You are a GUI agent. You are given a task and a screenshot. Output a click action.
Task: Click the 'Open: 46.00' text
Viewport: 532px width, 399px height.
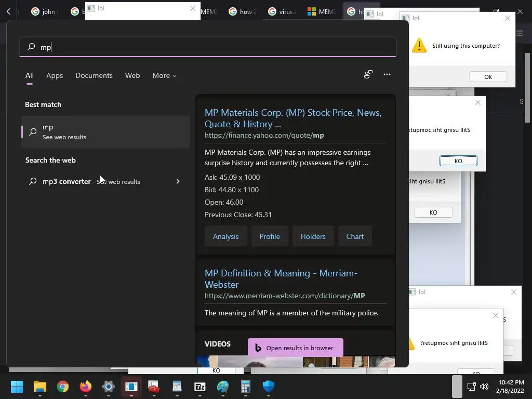tap(224, 202)
